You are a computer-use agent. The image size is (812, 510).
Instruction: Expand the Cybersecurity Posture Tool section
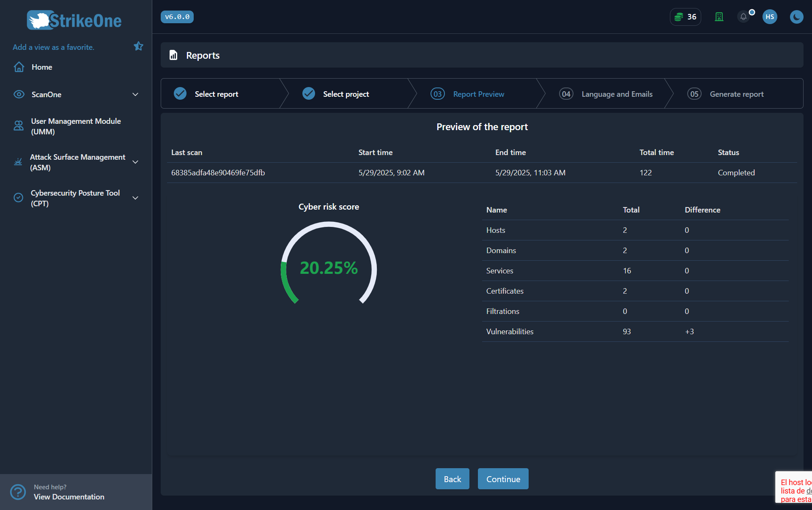(x=135, y=198)
